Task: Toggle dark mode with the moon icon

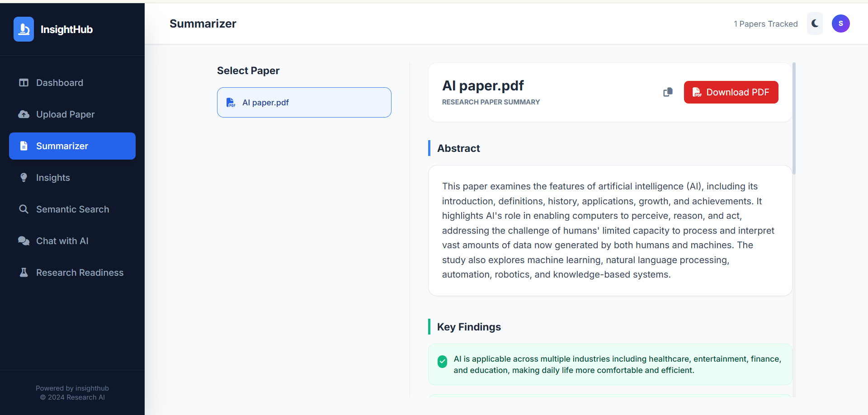Action: [x=815, y=24]
